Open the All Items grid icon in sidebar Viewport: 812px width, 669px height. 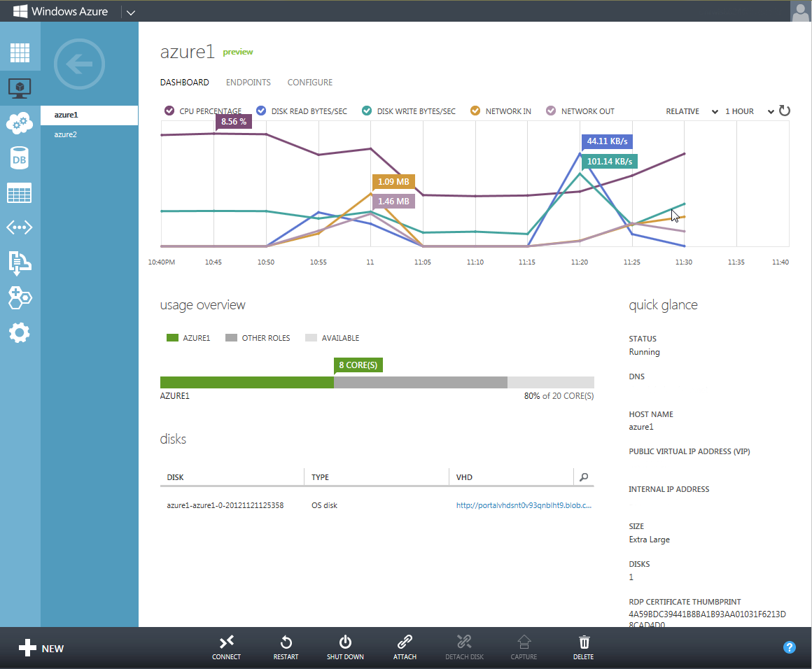coord(20,52)
